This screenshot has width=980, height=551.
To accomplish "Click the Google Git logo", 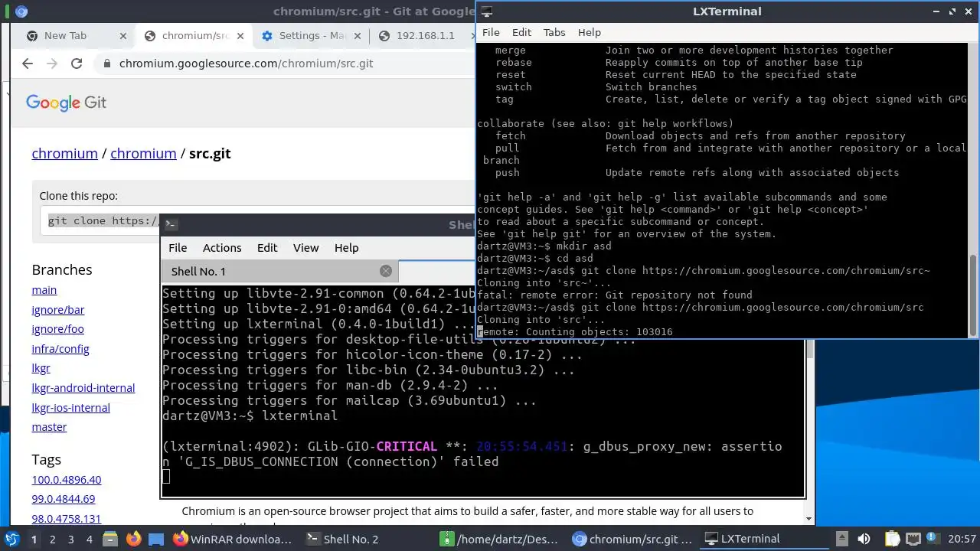I will pos(66,103).
